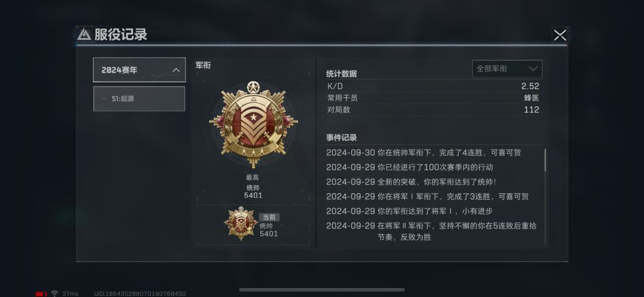Click the chevron arrow on 2024赛年 selector

click(x=176, y=70)
